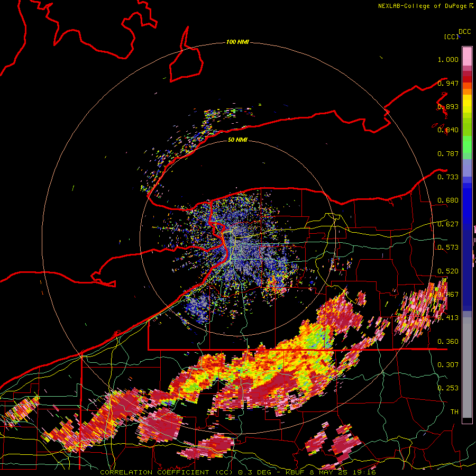Click the DCC label above the color scale

point(464,32)
